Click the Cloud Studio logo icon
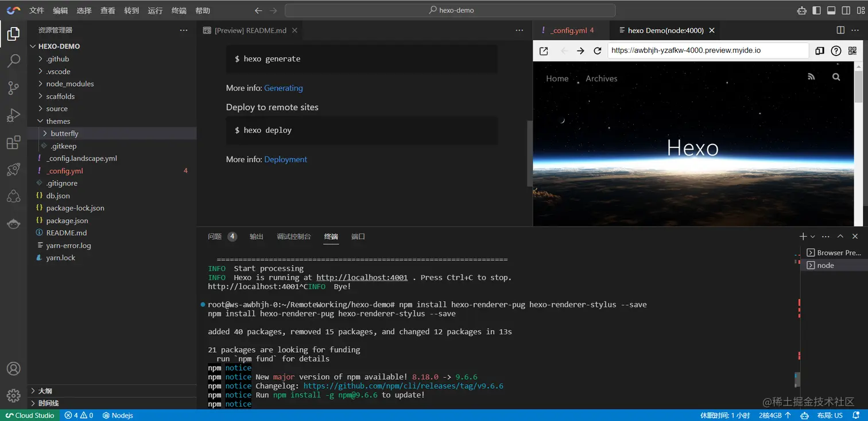Screen dimensions: 868x421 click(13, 10)
